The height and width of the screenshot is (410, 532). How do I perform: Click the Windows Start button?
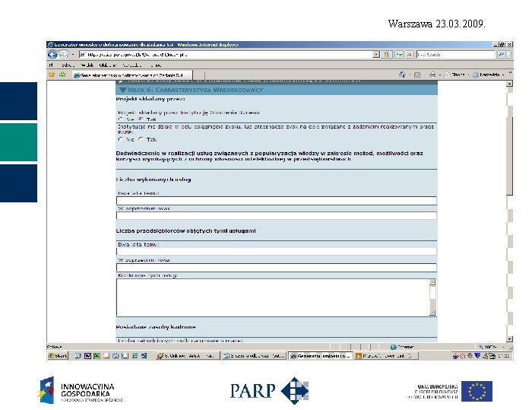click(x=58, y=356)
